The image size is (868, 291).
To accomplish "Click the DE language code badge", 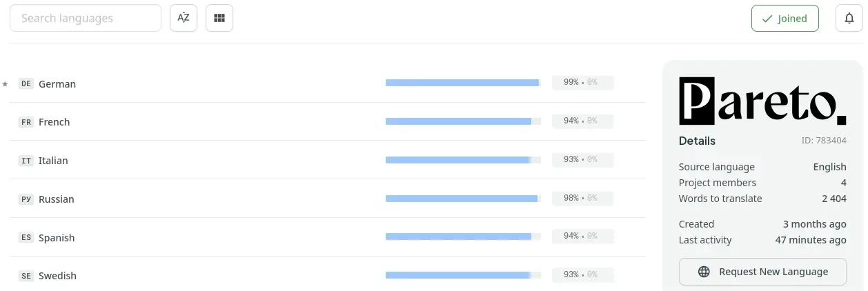I will [x=26, y=83].
